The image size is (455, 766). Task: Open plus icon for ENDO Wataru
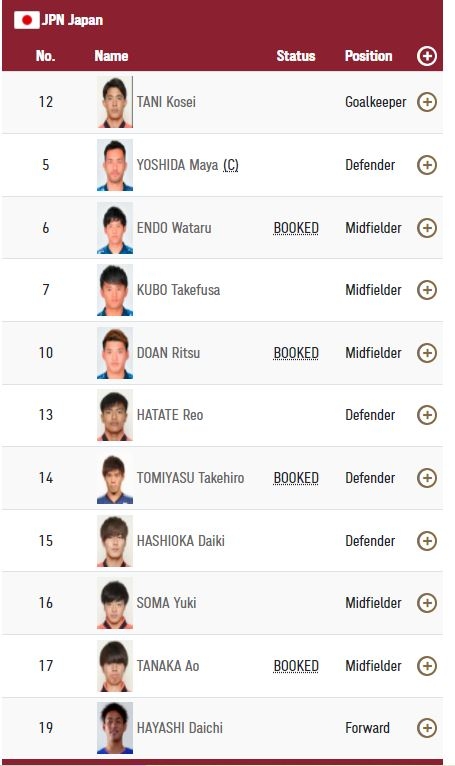tap(427, 228)
